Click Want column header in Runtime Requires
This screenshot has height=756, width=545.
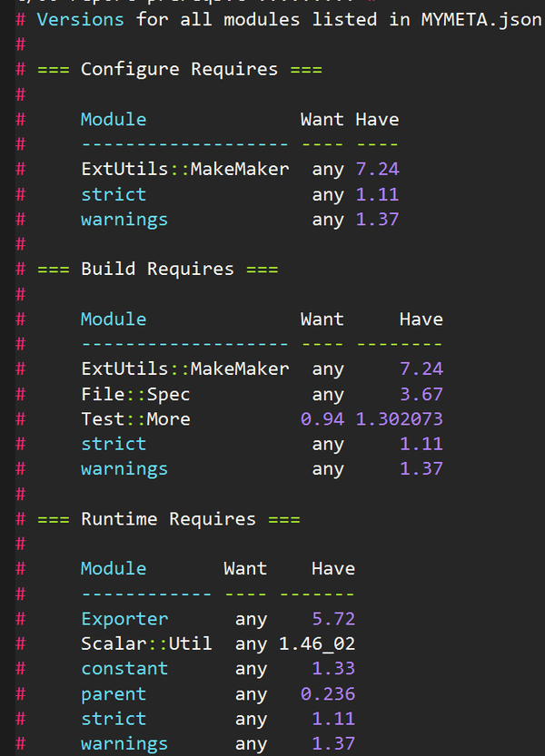[x=245, y=568]
